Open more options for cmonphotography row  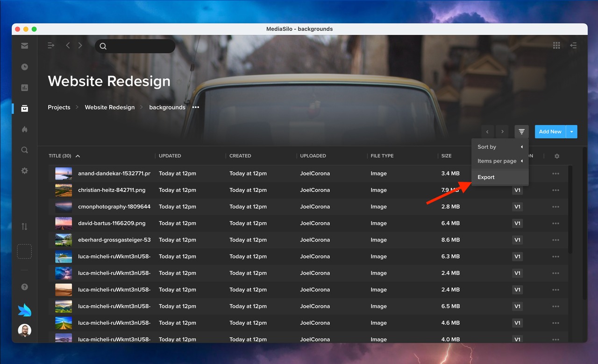tap(555, 207)
